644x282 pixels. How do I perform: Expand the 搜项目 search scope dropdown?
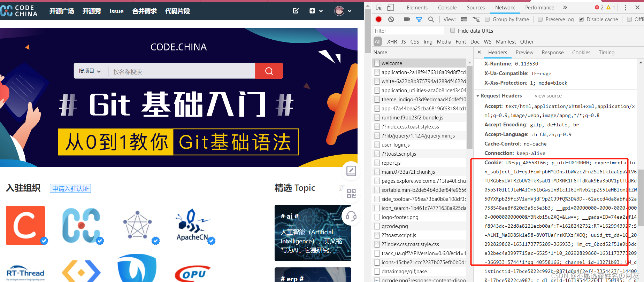90,71
